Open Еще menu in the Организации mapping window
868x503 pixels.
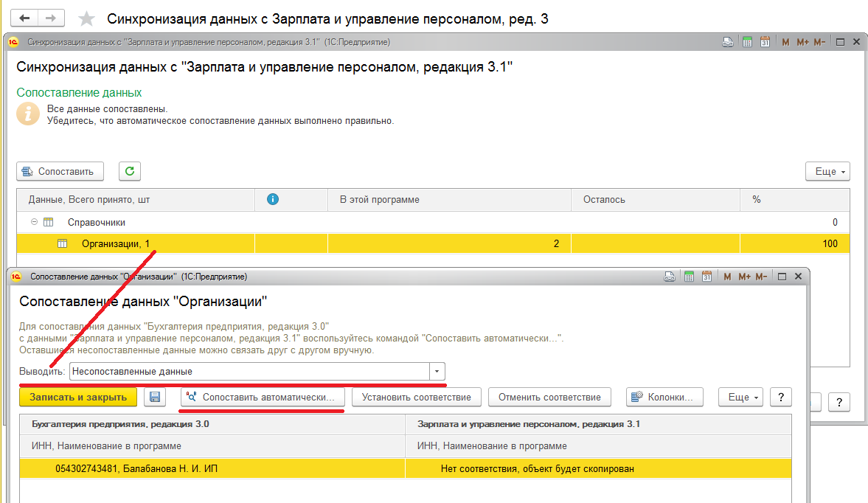(x=741, y=397)
